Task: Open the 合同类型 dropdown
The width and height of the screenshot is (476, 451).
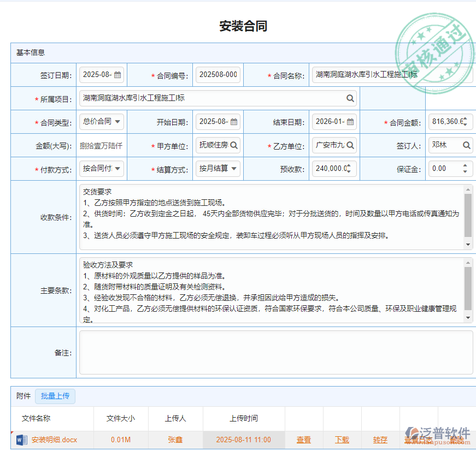Action: (x=118, y=122)
